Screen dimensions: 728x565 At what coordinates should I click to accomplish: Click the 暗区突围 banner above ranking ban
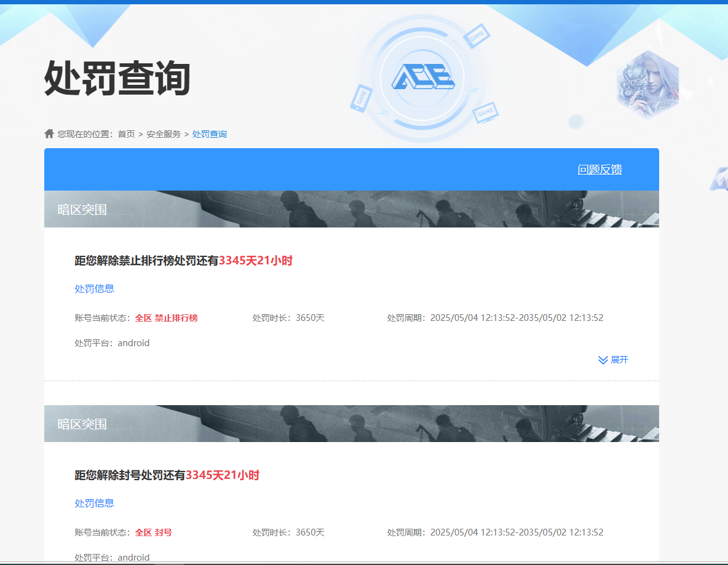(82, 210)
